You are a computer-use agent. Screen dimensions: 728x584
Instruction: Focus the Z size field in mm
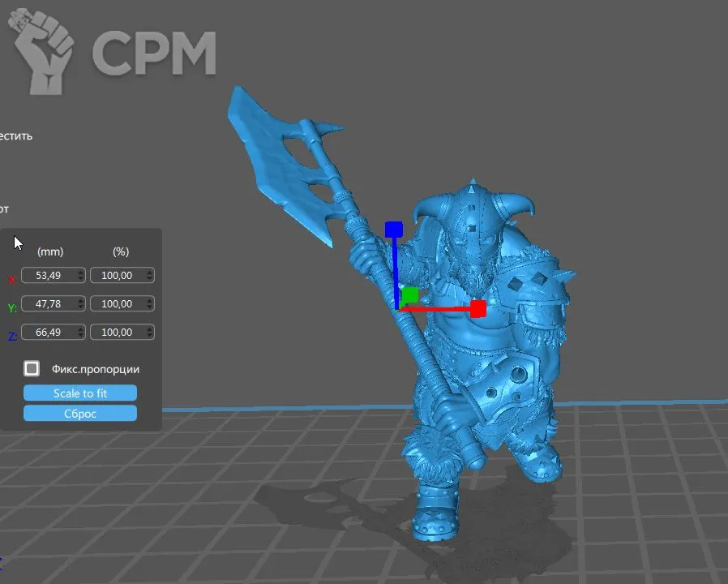coord(49,332)
